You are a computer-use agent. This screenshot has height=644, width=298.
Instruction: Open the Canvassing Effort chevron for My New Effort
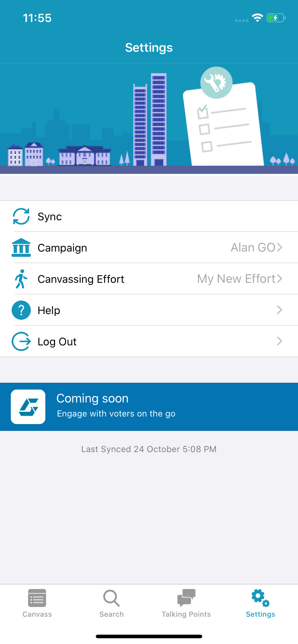click(279, 279)
